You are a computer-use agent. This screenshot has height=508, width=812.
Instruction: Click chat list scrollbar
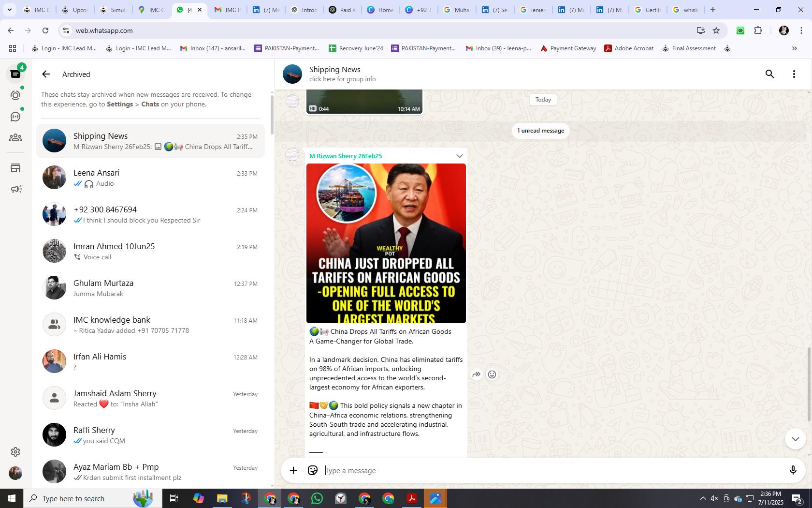[272, 115]
